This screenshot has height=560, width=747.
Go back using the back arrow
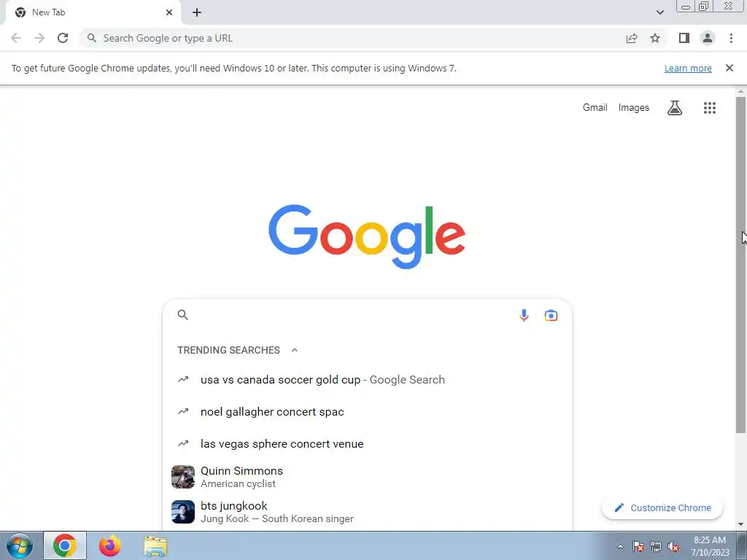[16, 38]
